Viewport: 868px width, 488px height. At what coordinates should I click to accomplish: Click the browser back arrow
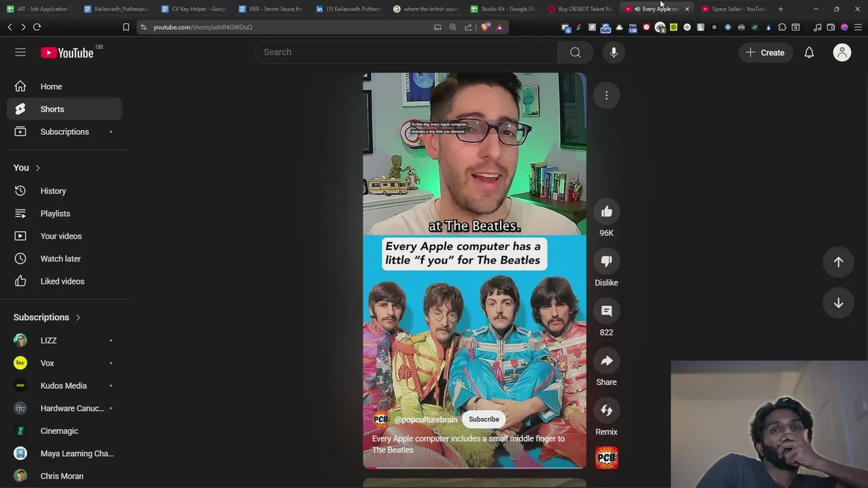[x=9, y=27]
